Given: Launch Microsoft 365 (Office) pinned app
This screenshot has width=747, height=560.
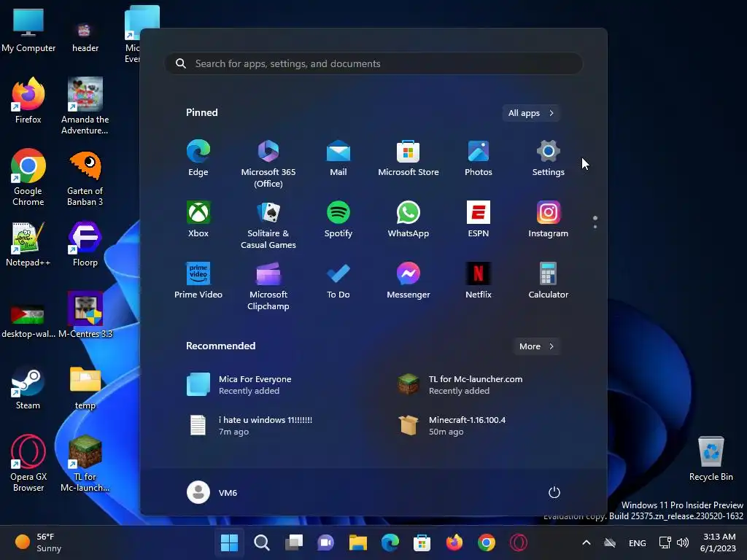Looking at the screenshot, I should coord(268,164).
